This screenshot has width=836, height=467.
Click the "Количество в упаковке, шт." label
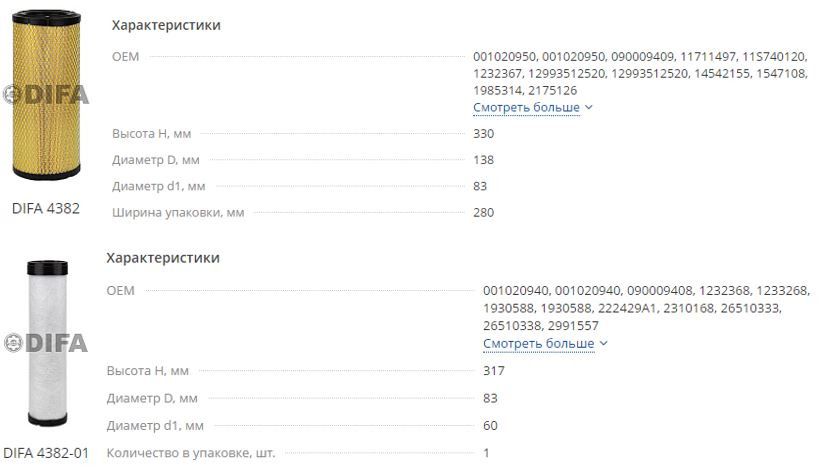191,452
